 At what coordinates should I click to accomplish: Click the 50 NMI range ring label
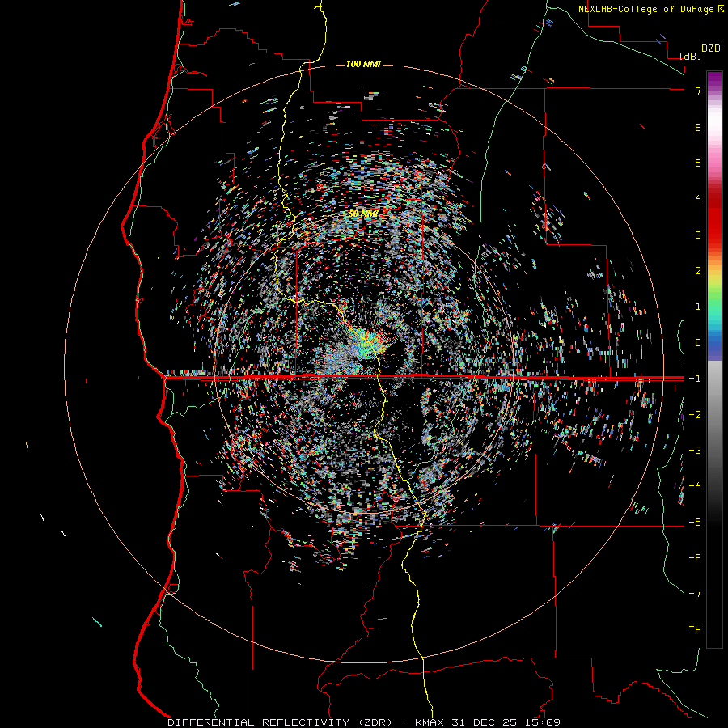363,214
